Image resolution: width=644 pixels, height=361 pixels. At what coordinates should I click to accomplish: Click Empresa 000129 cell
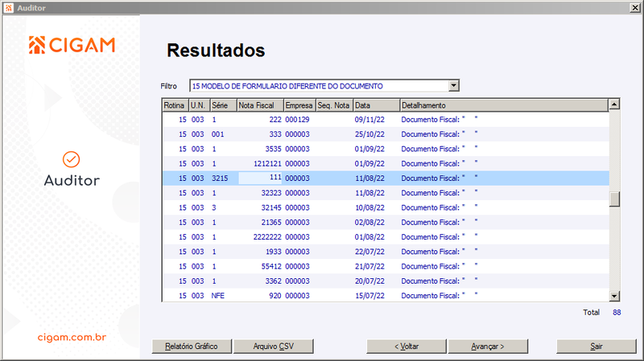pyautogui.click(x=297, y=119)
